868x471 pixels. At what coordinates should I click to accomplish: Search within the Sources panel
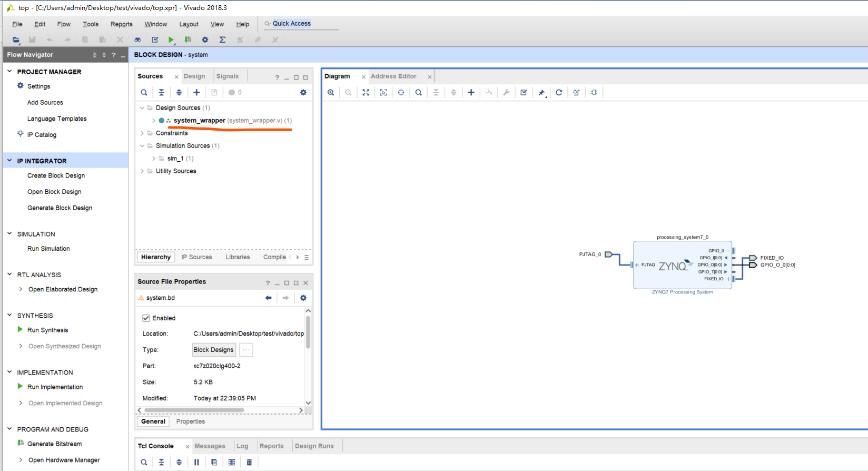(x=144, y=92)
